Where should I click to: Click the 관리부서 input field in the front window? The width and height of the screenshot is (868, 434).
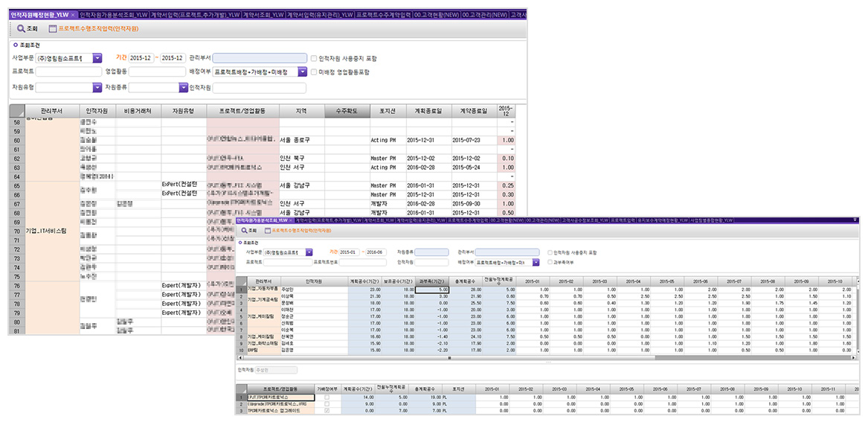click(x=507, y=252)
